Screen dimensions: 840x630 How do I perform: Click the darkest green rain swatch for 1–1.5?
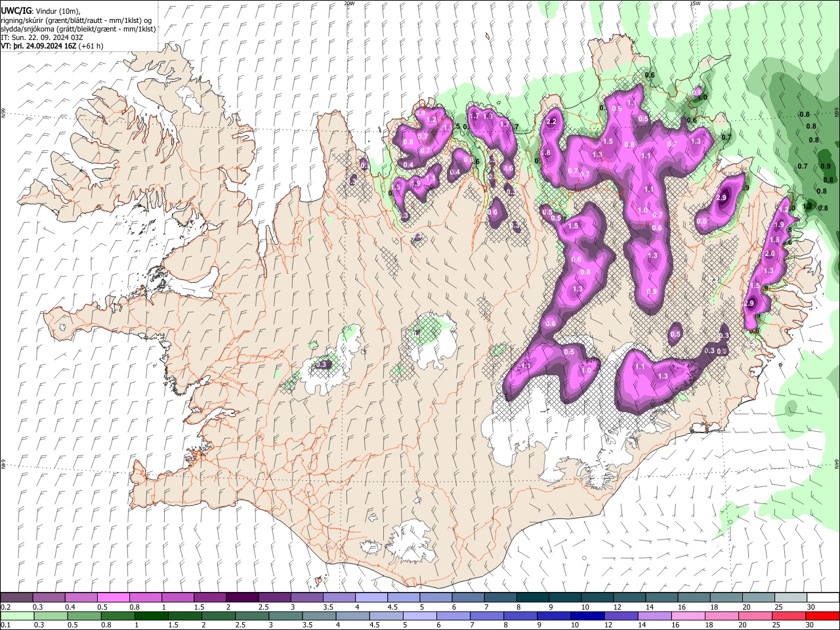(152, 616)
